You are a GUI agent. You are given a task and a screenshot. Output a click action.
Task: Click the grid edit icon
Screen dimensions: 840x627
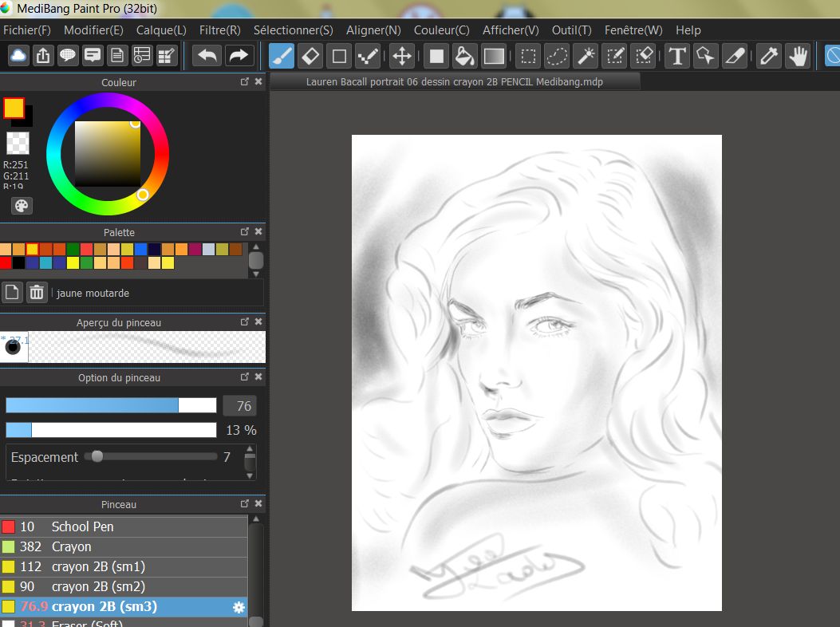point(167,56)
